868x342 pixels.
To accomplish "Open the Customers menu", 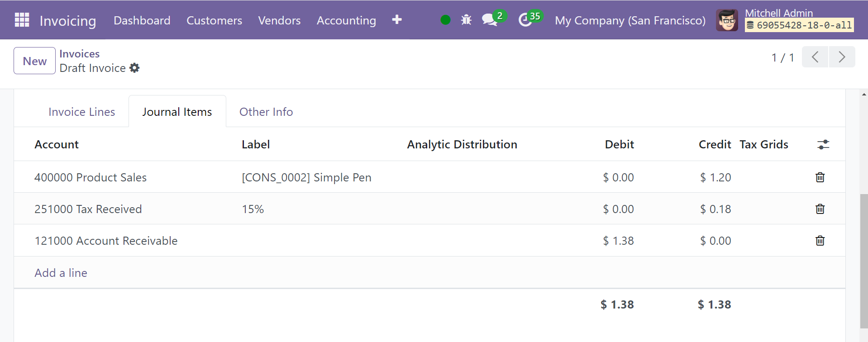I will coord(214,20).
